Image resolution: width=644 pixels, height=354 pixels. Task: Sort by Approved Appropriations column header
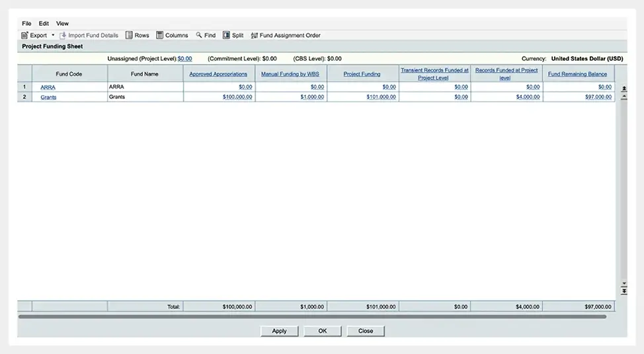[x=218, y=74]
